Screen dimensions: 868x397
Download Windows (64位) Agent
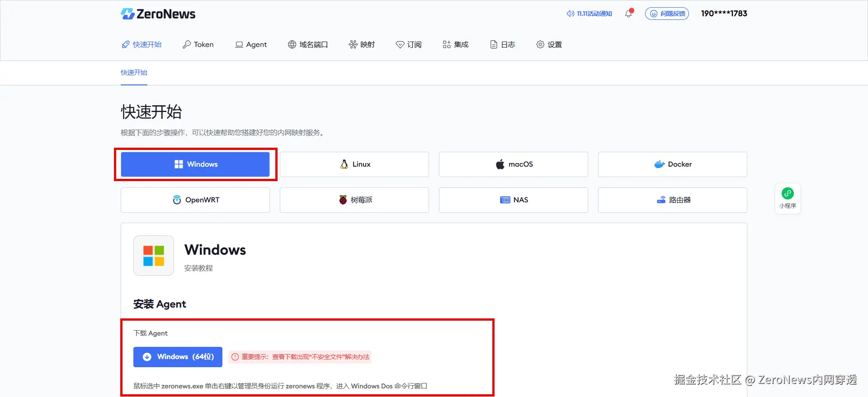[x=178, y=357]
